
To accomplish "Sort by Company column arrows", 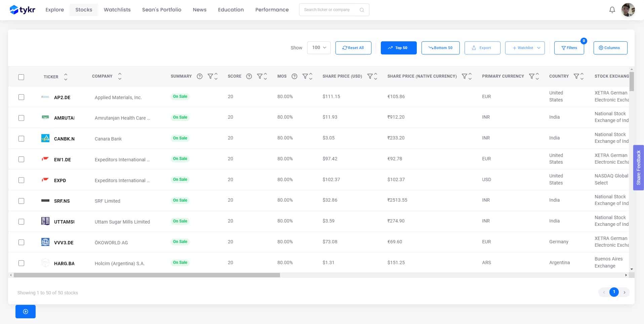I will [120, 76].
